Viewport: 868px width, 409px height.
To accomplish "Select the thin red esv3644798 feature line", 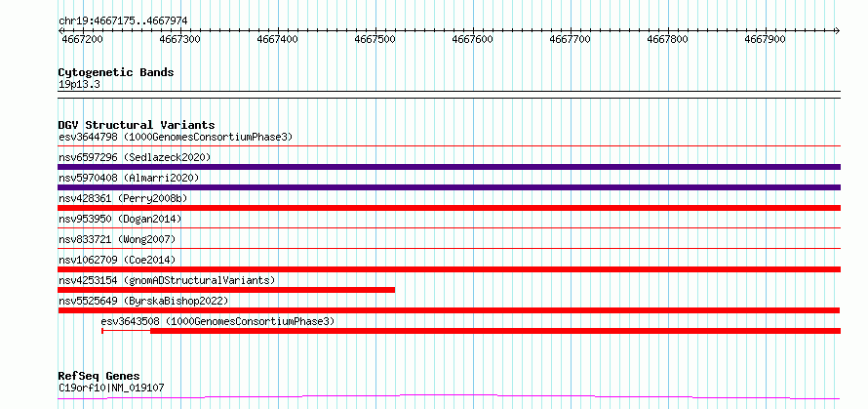I will 449,146.
